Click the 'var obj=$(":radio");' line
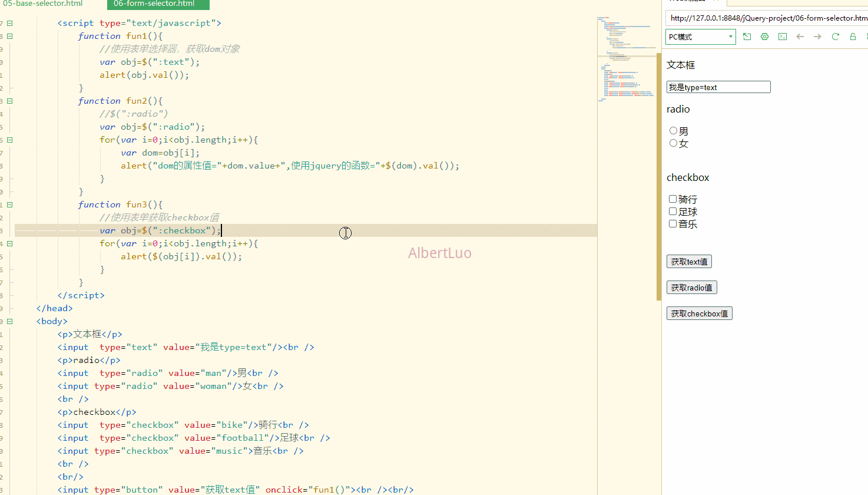Screen dimensions: 868x495 tap(152, 127)
